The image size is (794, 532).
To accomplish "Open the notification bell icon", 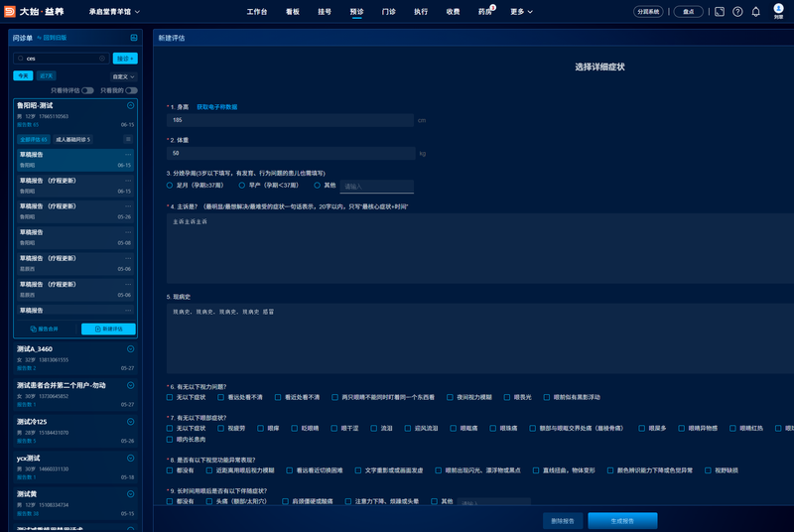I will coord(755,12).
